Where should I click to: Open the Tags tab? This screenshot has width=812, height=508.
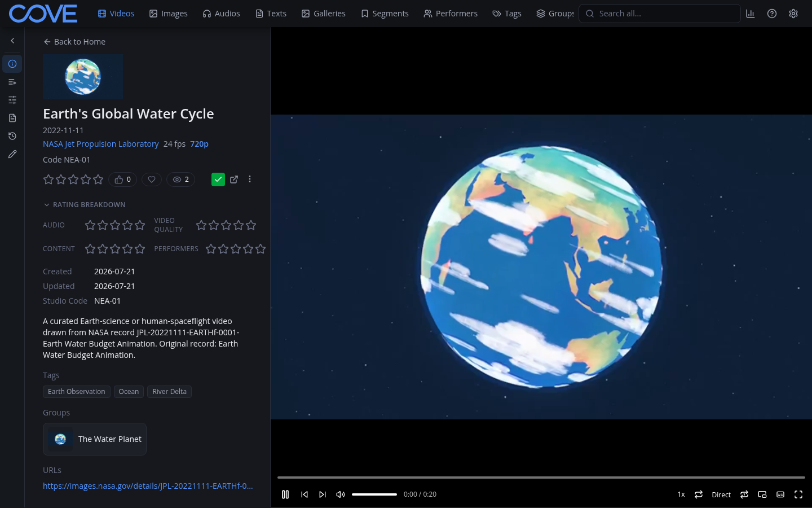point(507,14)
